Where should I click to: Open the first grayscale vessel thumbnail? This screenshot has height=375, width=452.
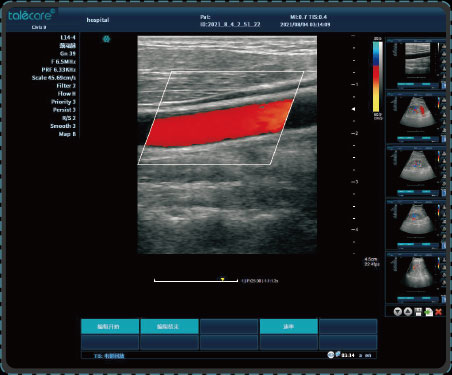point(416,63)
